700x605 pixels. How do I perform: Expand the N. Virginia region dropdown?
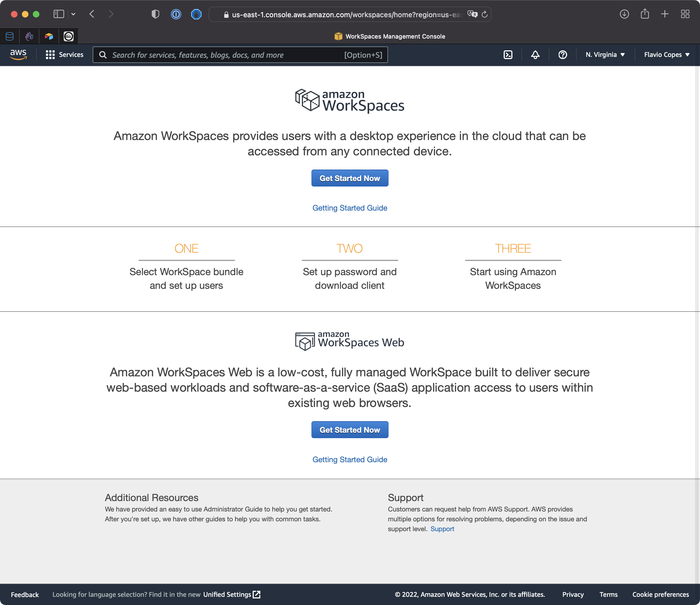pos(605,55)
